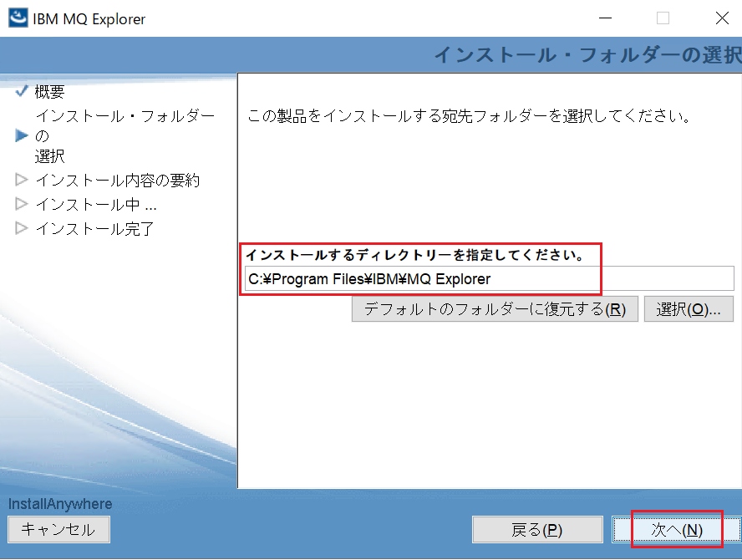This screenshot has width=742, height=560.
Task: Select the インストール中 ... step text
Action: point(96,205)
